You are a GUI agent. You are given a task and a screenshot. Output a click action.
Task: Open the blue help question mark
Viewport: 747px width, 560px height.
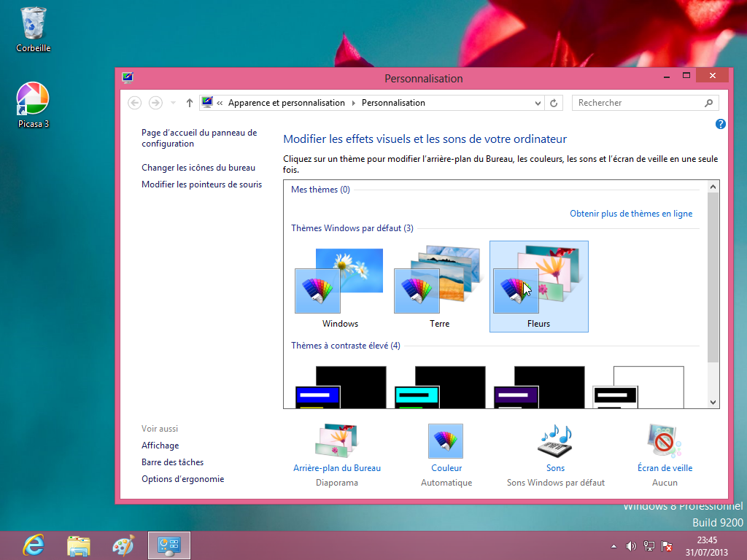720,124
